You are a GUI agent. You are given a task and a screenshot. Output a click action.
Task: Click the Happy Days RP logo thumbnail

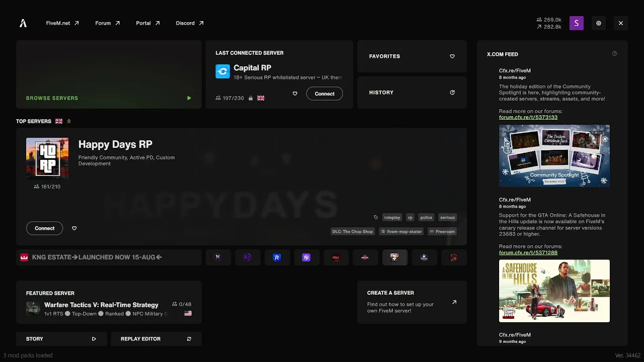[x=47, y=158]
